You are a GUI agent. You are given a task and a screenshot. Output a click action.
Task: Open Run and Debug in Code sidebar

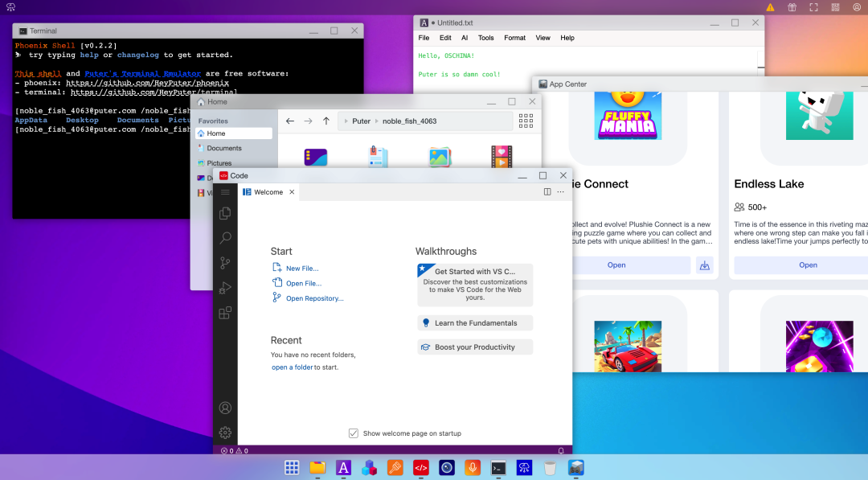(x=225, y=288)
